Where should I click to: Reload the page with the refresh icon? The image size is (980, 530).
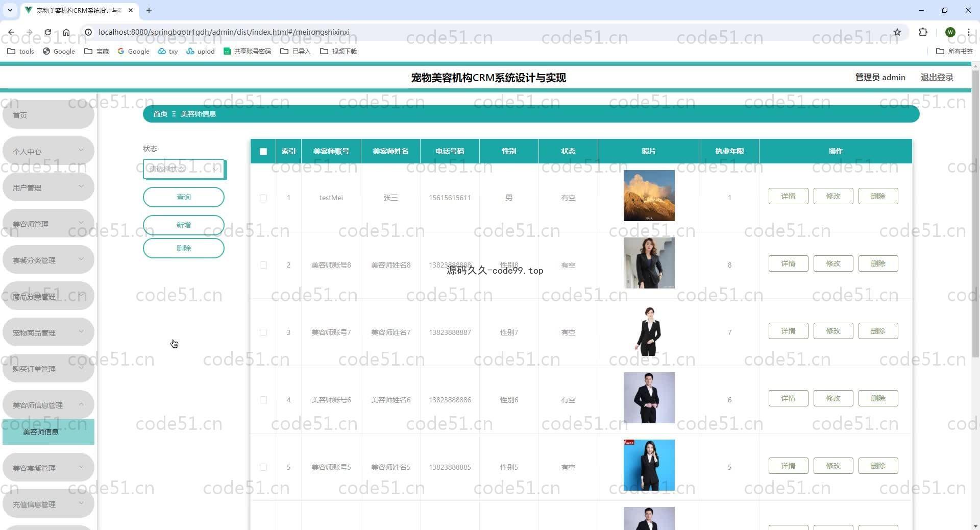click(x=47, y=32)
